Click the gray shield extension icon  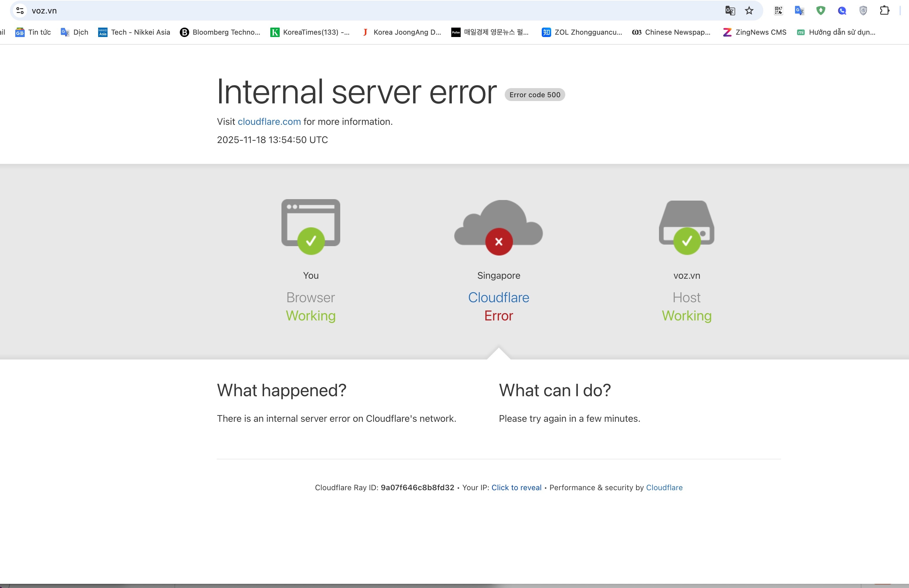pyautogui.click(x=863, y=11)
